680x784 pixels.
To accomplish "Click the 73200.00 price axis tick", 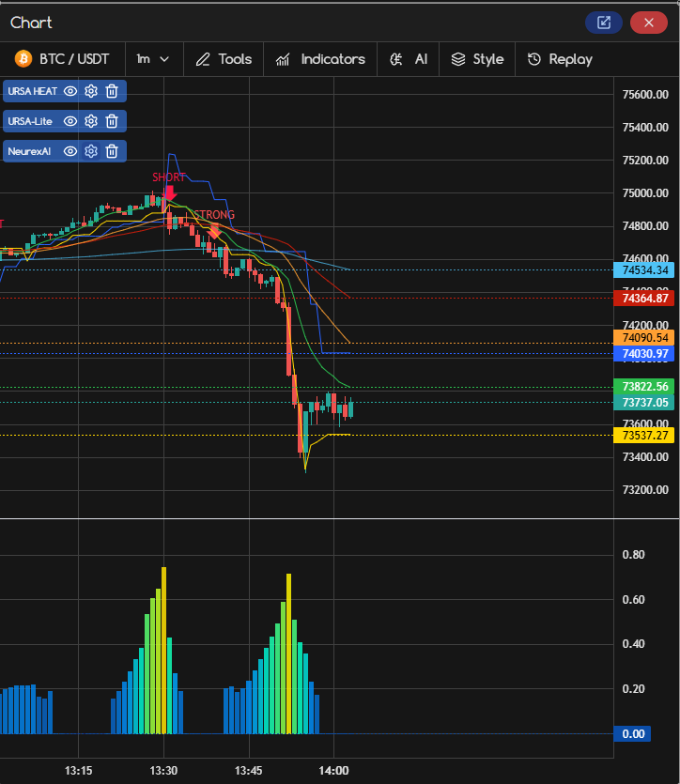I will pos(645,489).
